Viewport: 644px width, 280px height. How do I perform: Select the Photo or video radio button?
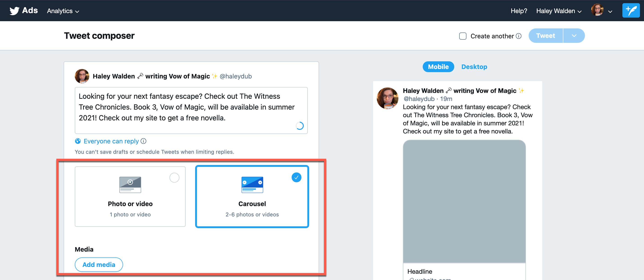[174, 178]
